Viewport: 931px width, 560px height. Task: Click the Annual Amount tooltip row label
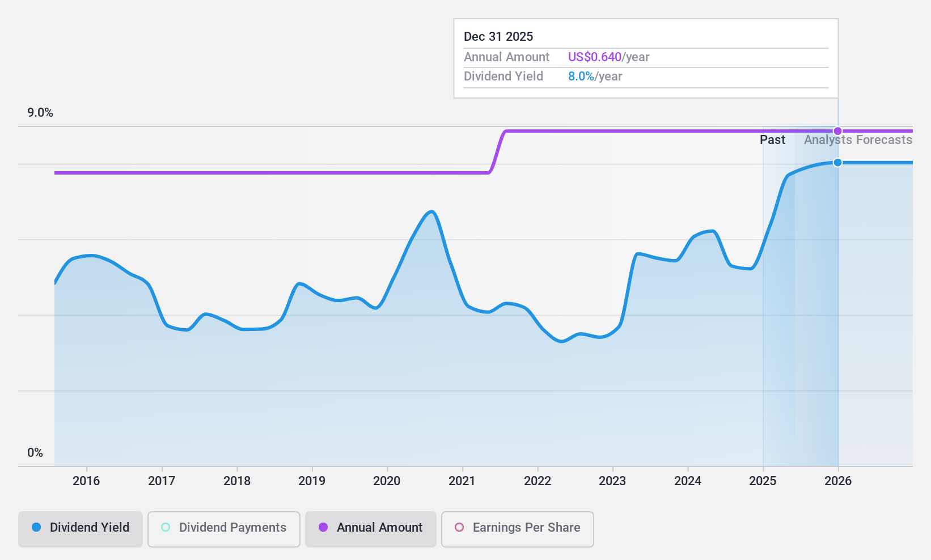[x=506, y=57]
